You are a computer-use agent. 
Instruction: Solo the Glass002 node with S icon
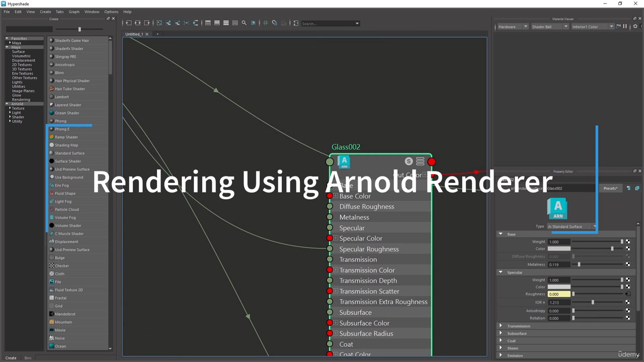409,161
